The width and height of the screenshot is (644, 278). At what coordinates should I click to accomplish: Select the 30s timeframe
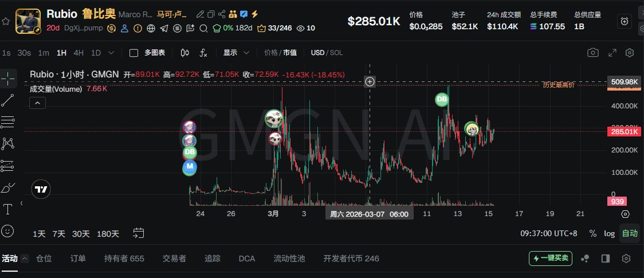tap(24, 53)
